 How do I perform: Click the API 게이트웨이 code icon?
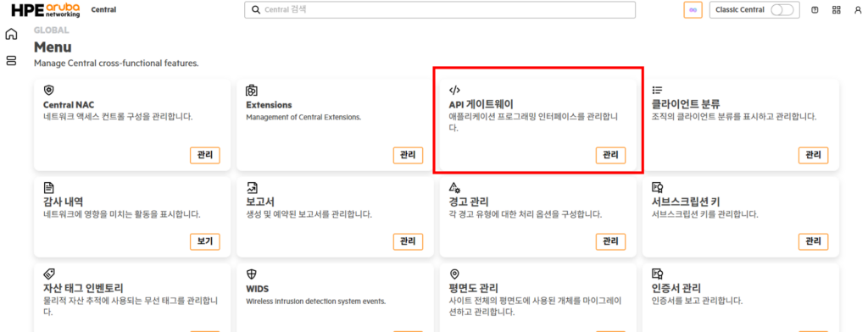[x=454, y=90]
